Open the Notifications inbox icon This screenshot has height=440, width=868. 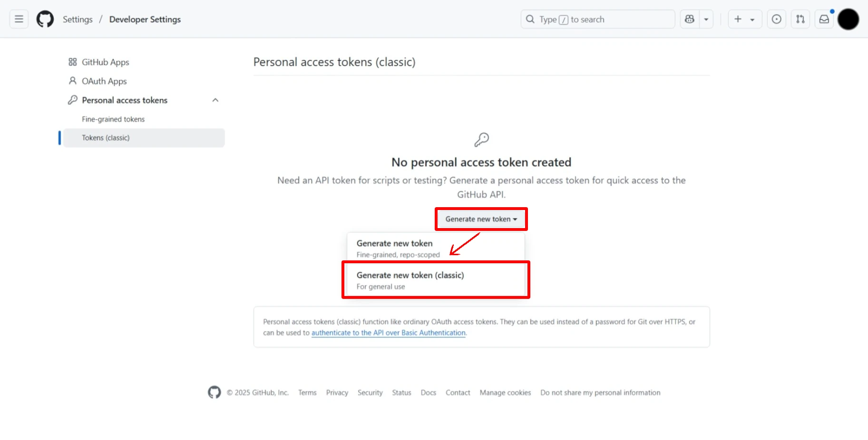tap(824, 19)
